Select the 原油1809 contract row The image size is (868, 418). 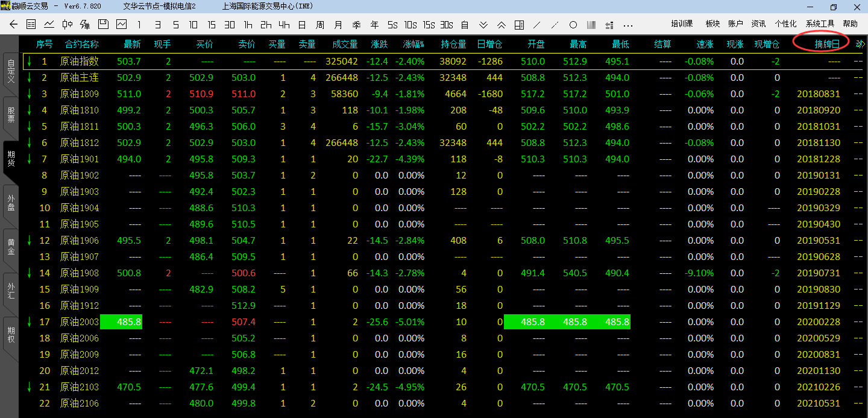79,94
